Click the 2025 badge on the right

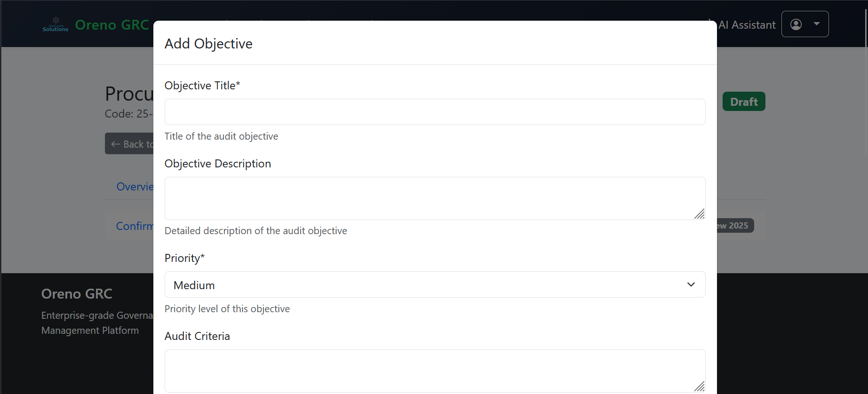point(735,226)
